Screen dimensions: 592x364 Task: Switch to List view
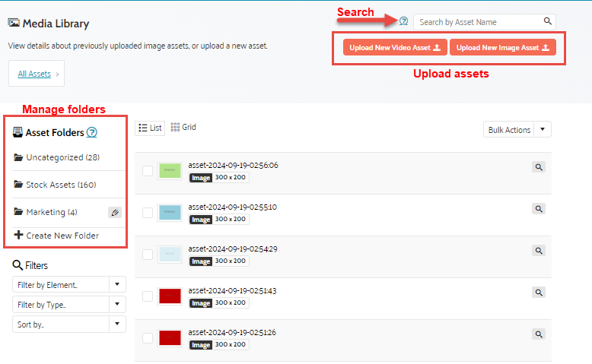150,128
